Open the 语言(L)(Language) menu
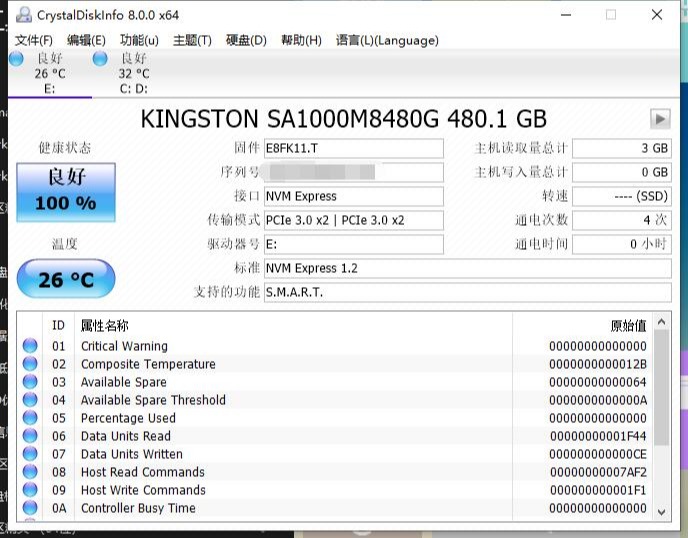Screen dimensions: 688x538 pos(387,41)
